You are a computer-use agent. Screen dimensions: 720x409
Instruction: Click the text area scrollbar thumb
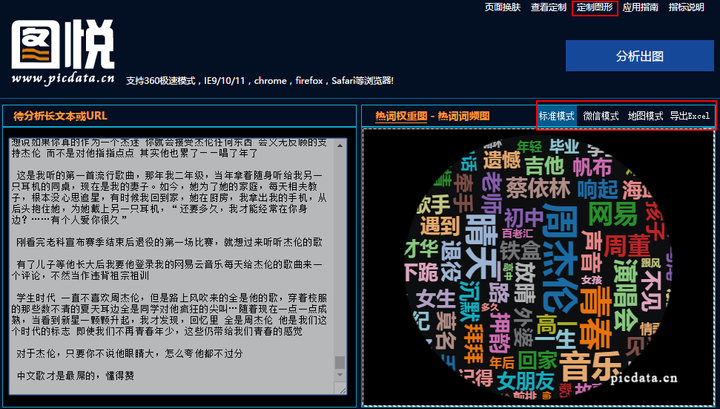(x=340, y=362)
